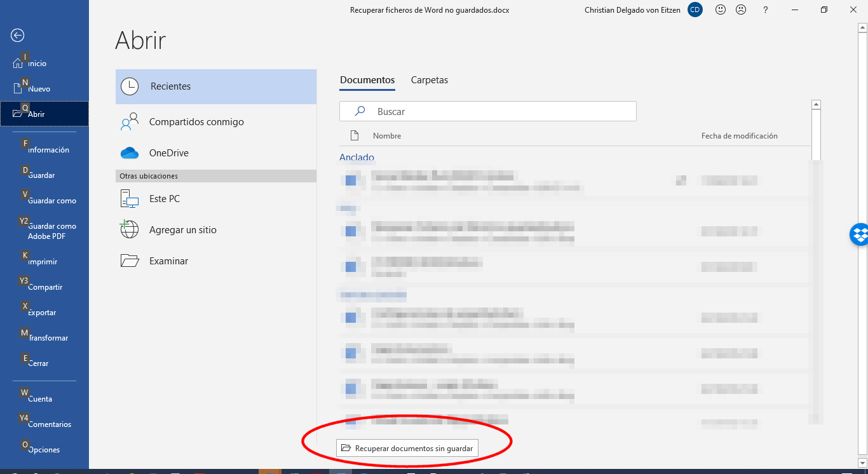868x474 pixels.
Task: Switch to the Carpetas tab
Action: coord(430,80)
